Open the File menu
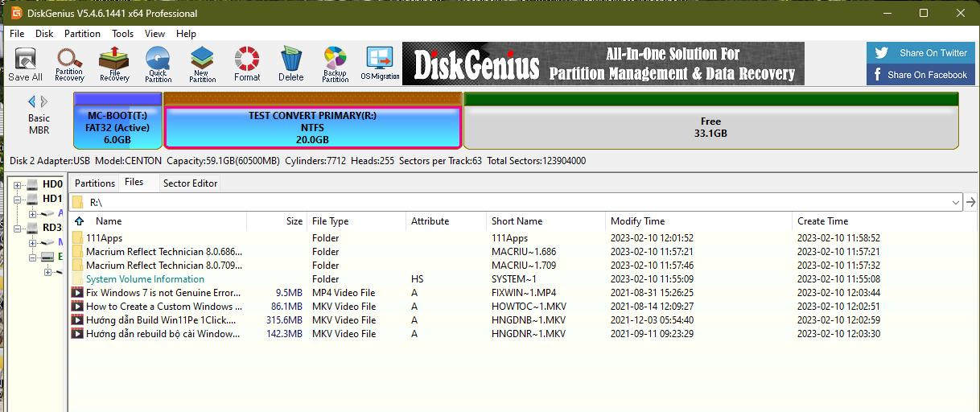The height and width of the screenshot is (412, 980). click(x=17, y=34)
